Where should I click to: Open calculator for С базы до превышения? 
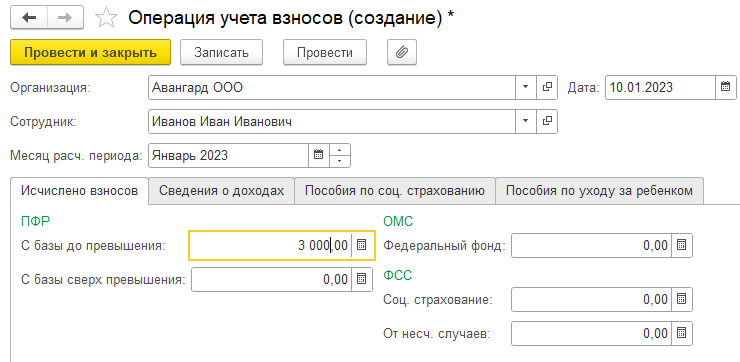(362, 245)
